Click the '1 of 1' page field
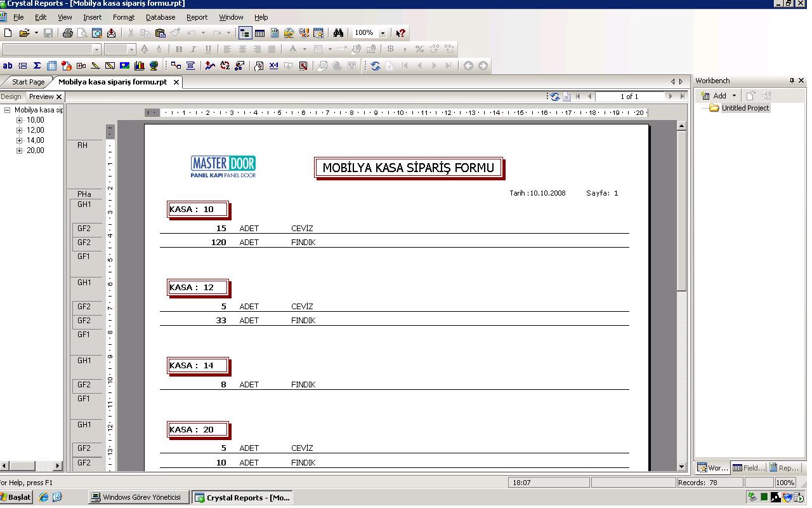 (629, 97)
